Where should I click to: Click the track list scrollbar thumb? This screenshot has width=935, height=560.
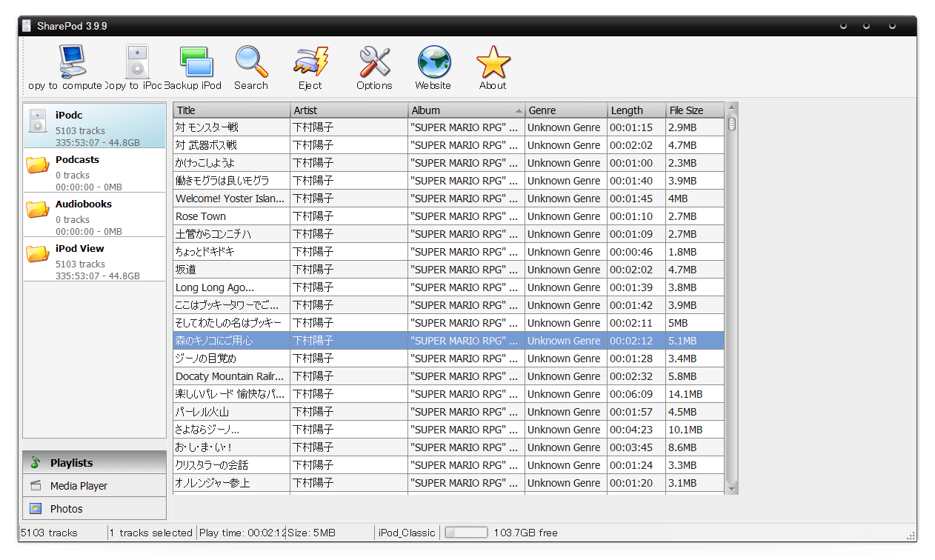[732, 124]
